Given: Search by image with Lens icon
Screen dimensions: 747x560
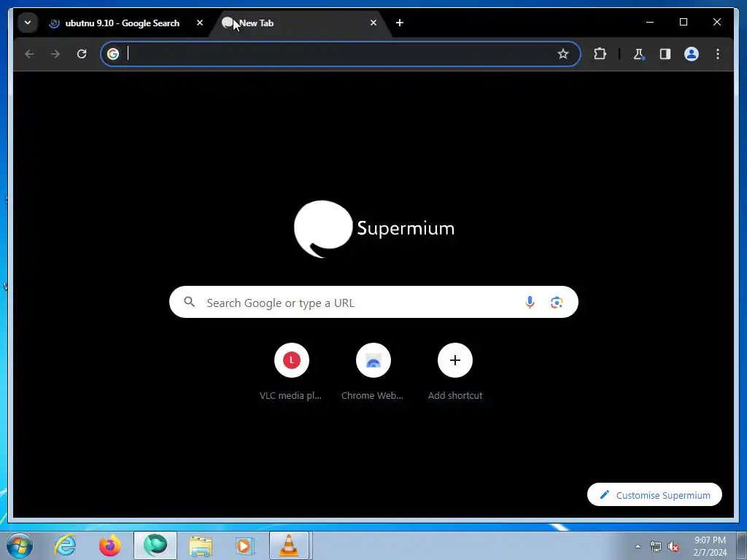Looking at the screenshot, I should [557, 302].
